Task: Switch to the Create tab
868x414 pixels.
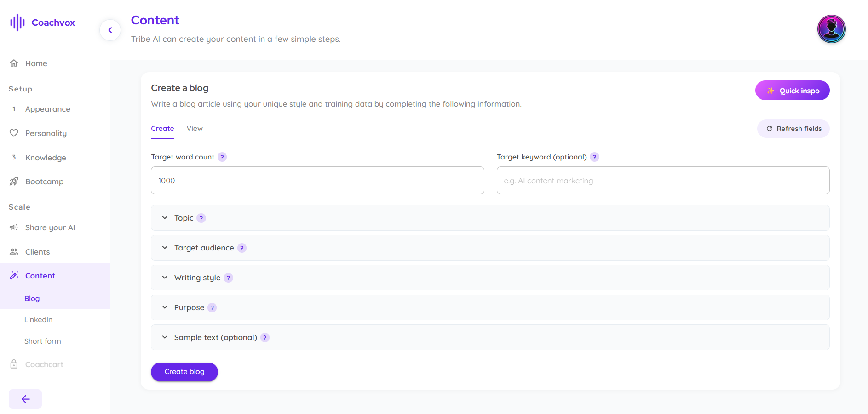Action: 162,129
